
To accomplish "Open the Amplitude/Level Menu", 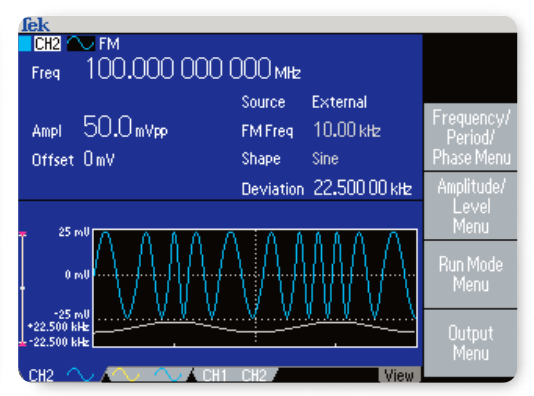I will (471, 206).
